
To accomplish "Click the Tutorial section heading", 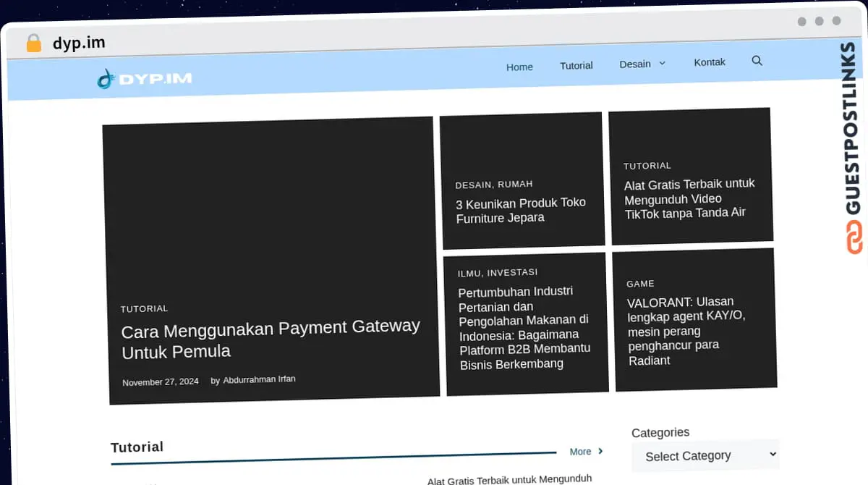I will (x=137, y=447).
